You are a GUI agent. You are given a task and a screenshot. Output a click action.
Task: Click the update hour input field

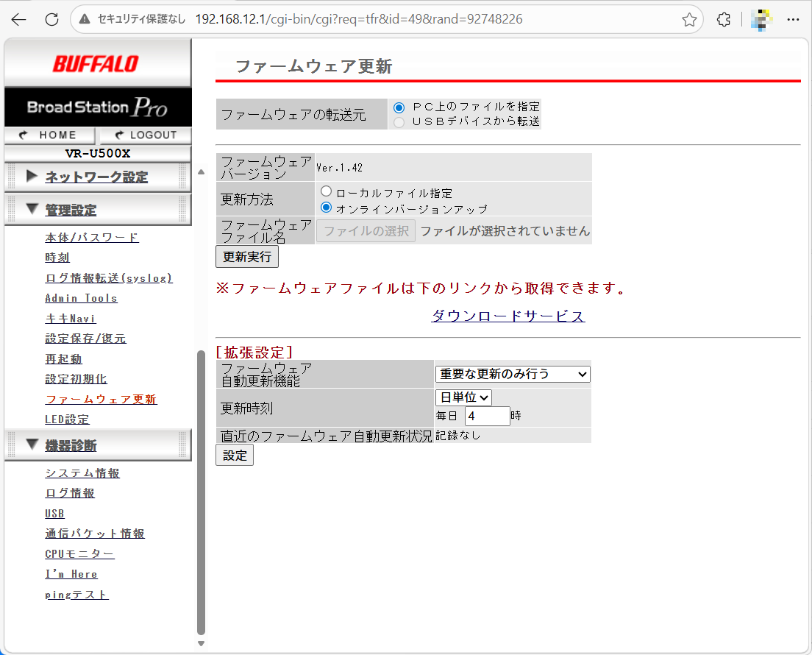pyautogui.click(x=487, y=417)
